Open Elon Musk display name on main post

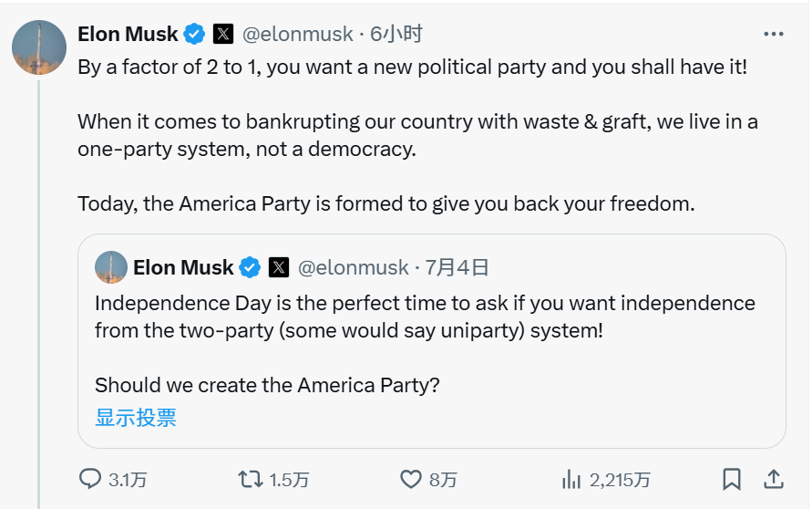click(x=128, y=35)
